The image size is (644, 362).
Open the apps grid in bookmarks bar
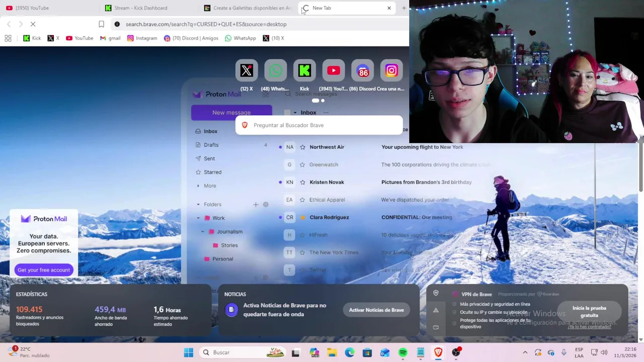8,38
